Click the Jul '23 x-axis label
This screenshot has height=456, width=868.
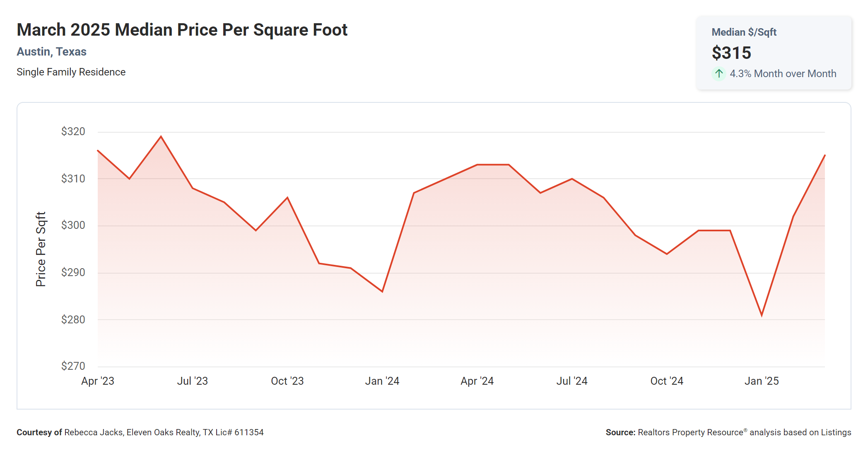click(x=193, y=381)
